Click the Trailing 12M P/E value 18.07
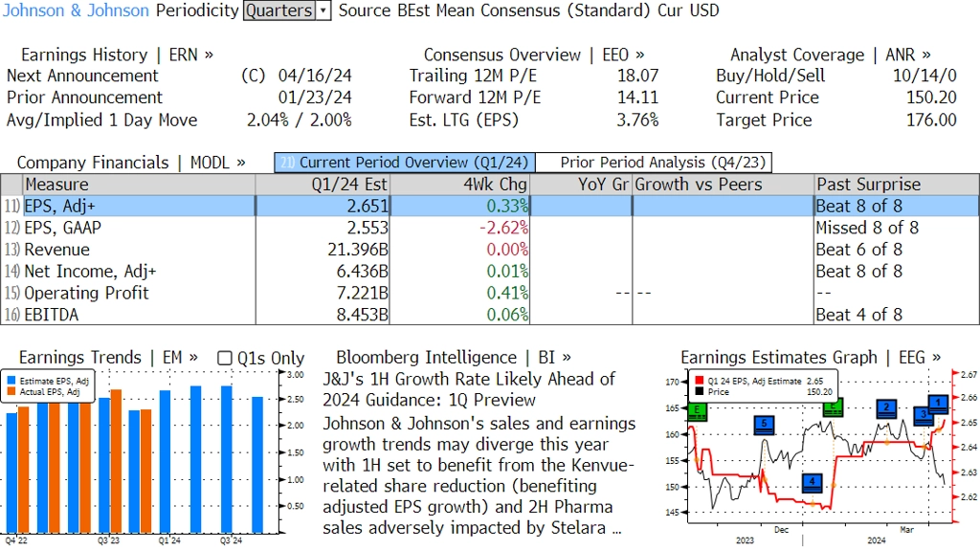 (x=638, y=77)
